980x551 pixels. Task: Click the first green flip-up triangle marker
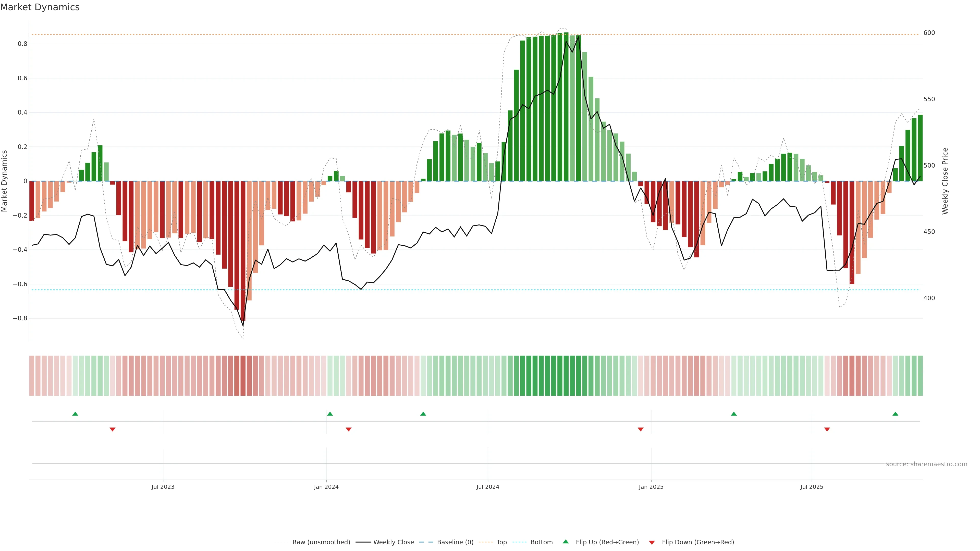[x=75, y=414]
